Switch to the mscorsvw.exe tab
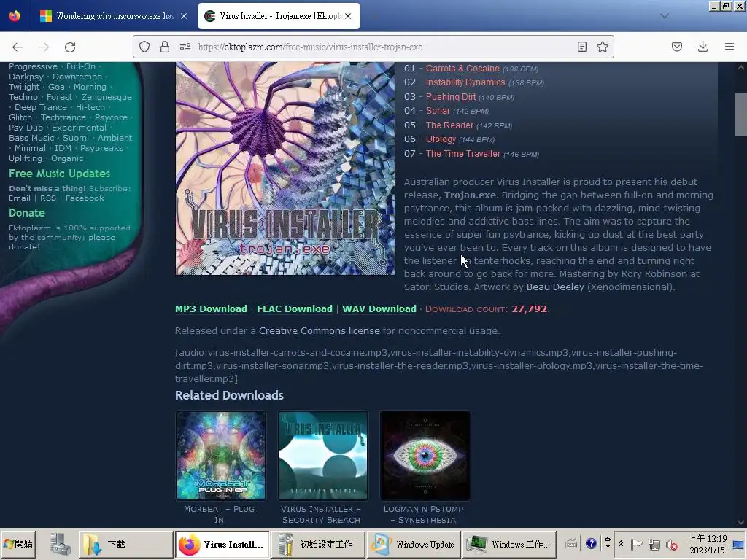Image resolution: width=747 pixels, height=560 pixels. [x=112, y=16]
